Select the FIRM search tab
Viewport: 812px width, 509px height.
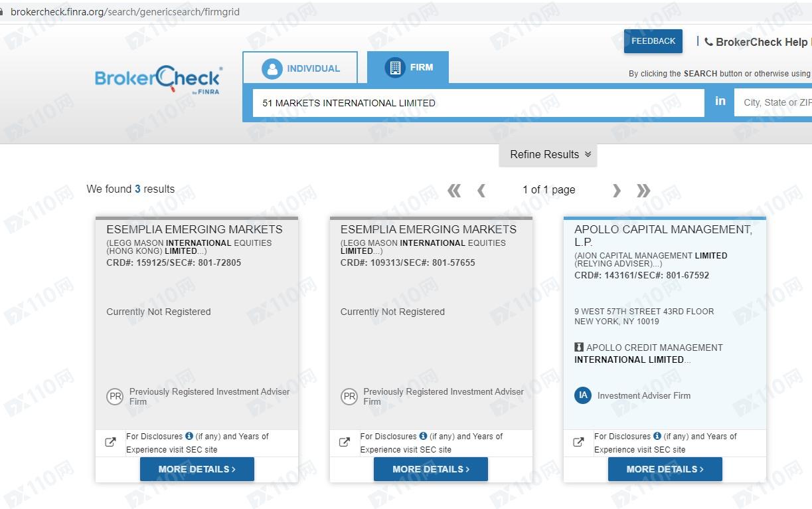[408, 67]
